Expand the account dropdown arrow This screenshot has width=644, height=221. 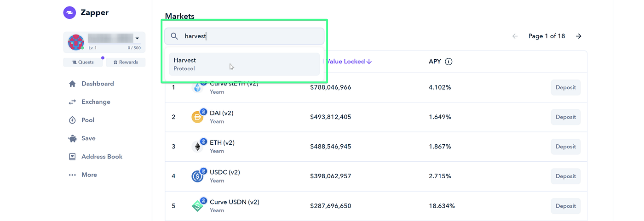(x=137, y=39)
